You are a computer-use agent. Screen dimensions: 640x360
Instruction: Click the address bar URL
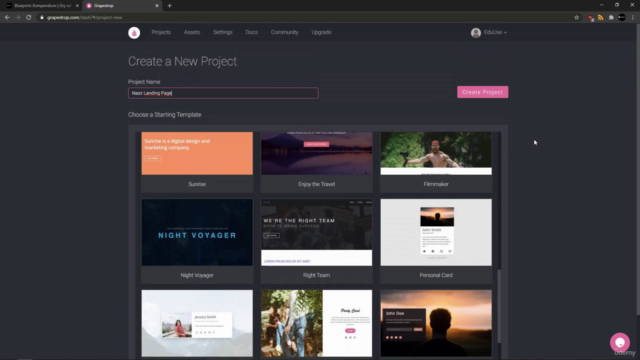[84, 18]
